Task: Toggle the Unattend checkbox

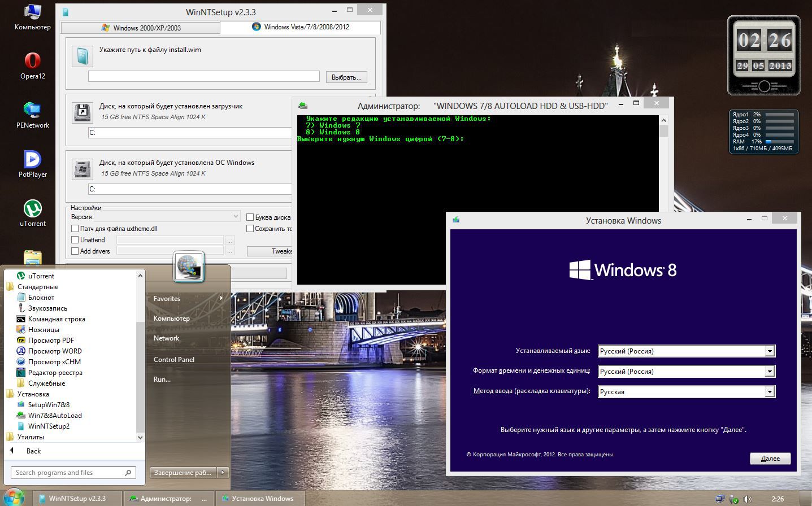Action: coord(75,240)
